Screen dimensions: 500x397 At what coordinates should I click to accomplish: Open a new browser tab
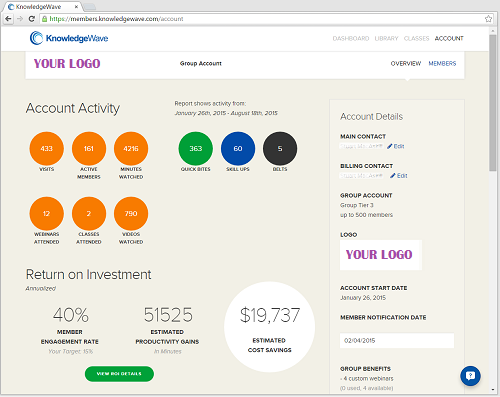[89, 7]
